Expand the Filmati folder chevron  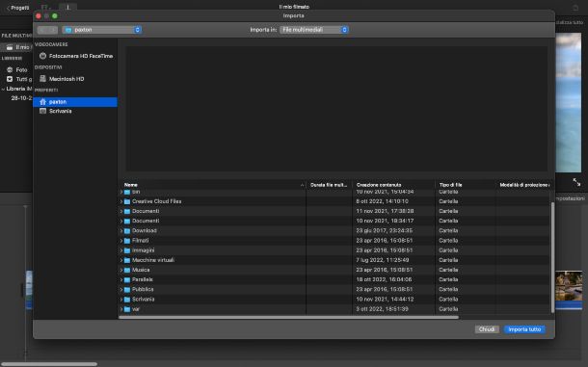(x=121, y=241)
